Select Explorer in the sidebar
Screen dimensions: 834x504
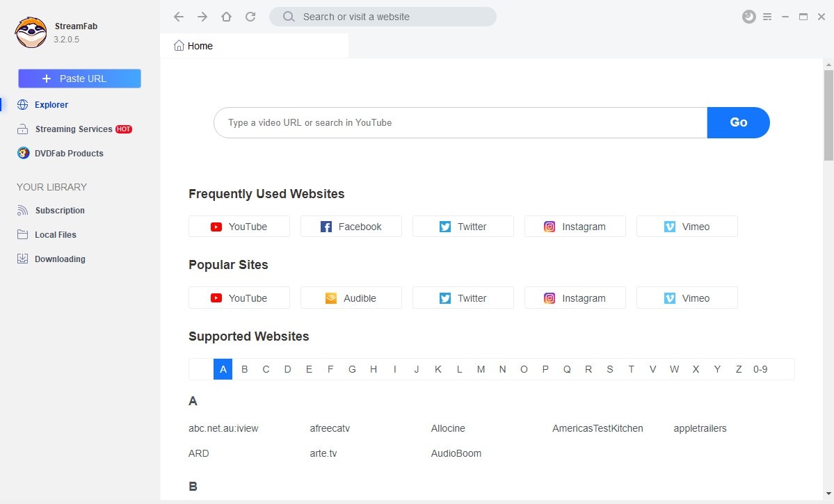pos(51,105)
